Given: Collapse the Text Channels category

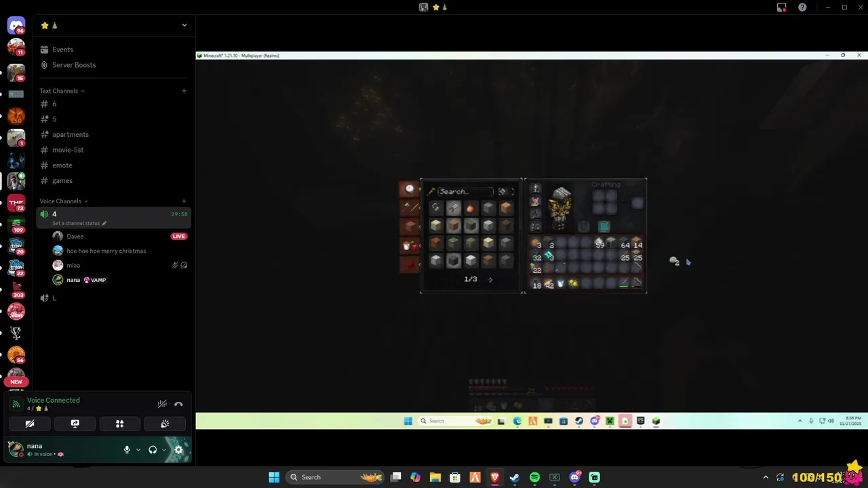Looking at the screenshot, I should point(62,91).
